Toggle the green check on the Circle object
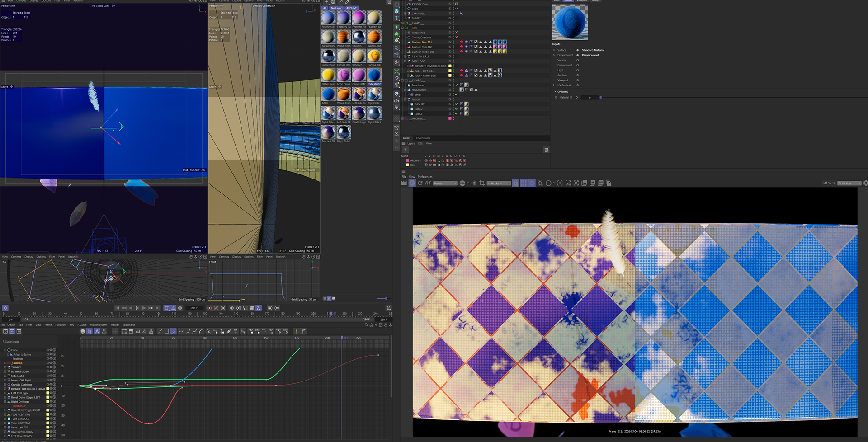The height and width of the screenshot is (442, 868). coord(457,9)
